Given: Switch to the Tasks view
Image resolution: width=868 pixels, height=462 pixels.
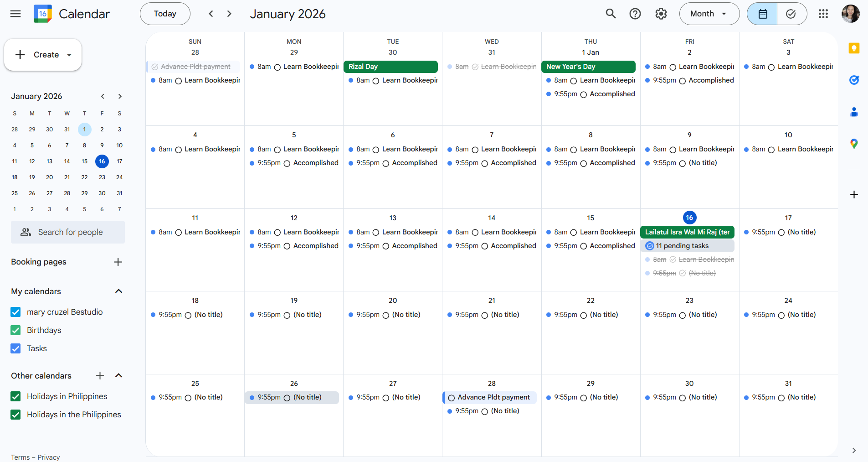Looking at the screenshot, I should tap(791, 14).
